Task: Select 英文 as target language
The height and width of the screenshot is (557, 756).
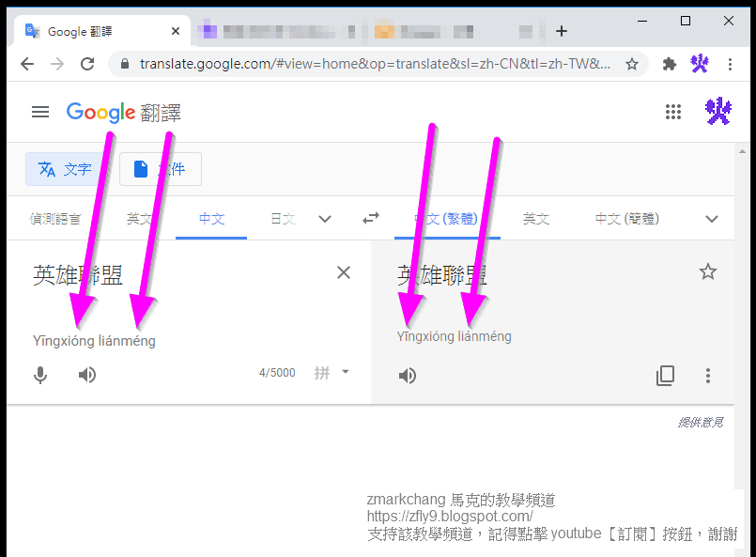Action: coord(536,219)
